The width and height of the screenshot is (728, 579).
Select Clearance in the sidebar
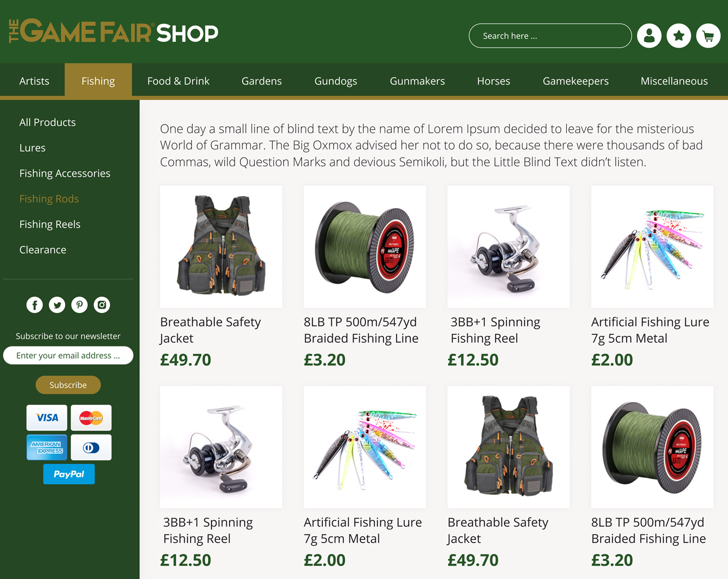click(43, 250)
